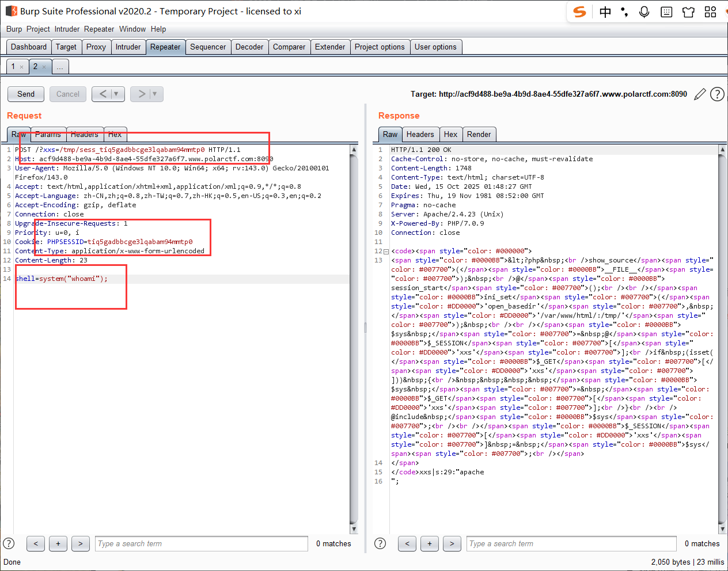Open back history dropdown arrow

point(116,94)
